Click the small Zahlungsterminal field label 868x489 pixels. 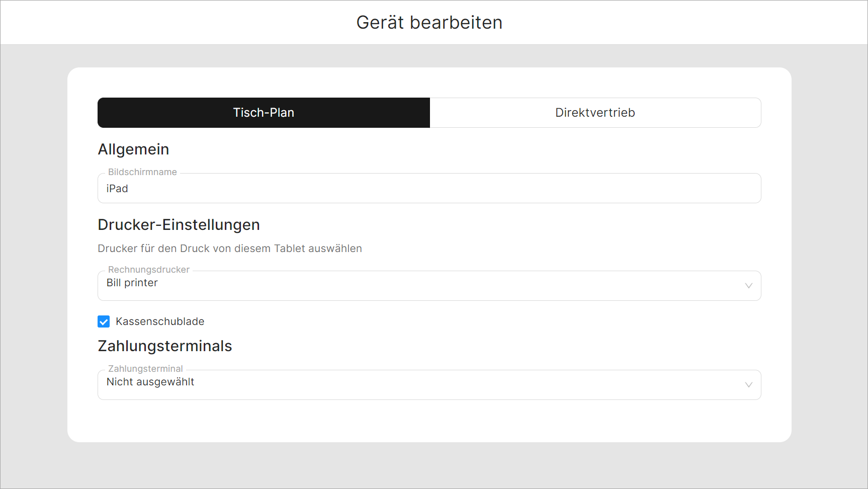[x=145, y=369]
